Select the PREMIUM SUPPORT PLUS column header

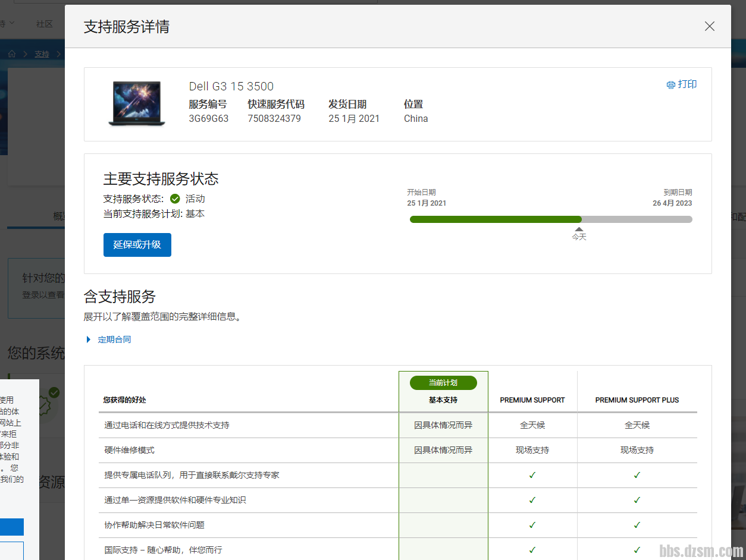(x=637, y=400)
